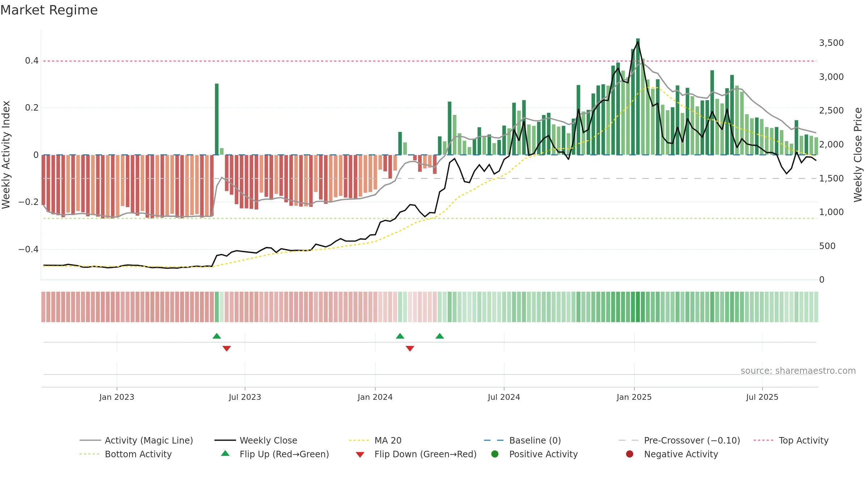The width and height of the screenshot is (868, 488).
Task: Toggle the Bottom Activity legend entry
Action: [125, 454]
